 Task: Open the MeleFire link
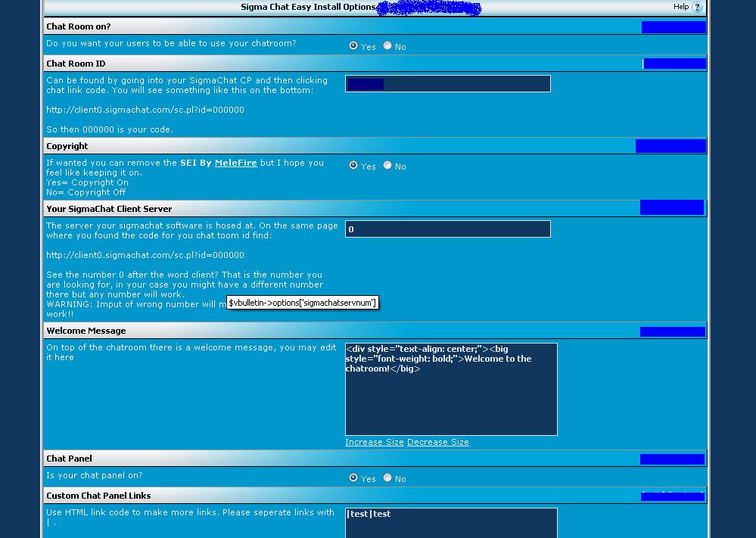click(x=235, y=163)
